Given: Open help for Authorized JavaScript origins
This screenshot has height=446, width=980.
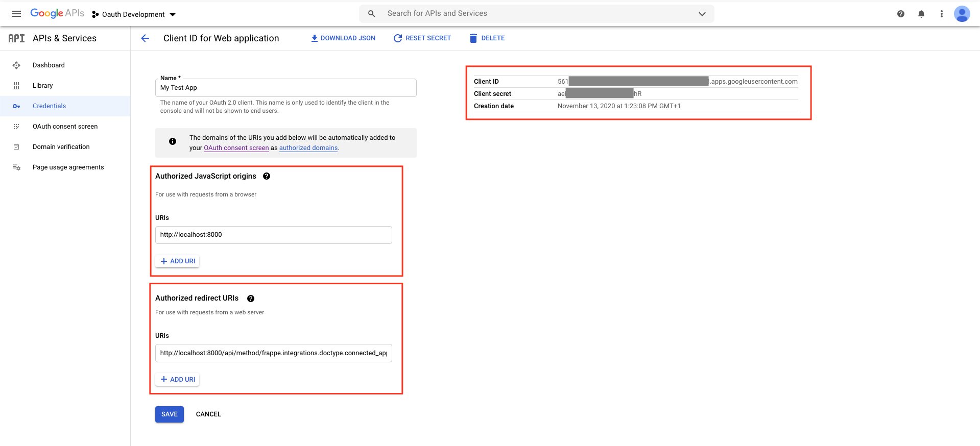Looking at the screenshot, I should 267,176.
